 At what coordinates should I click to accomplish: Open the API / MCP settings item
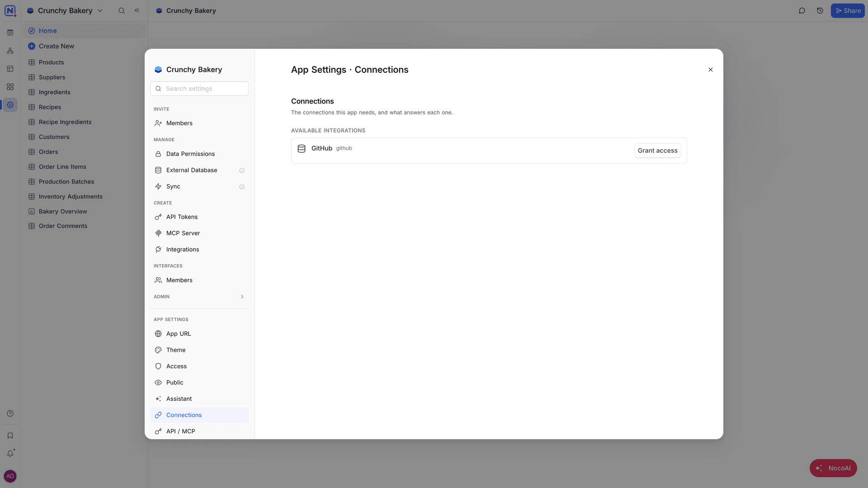tap(199, 432)
